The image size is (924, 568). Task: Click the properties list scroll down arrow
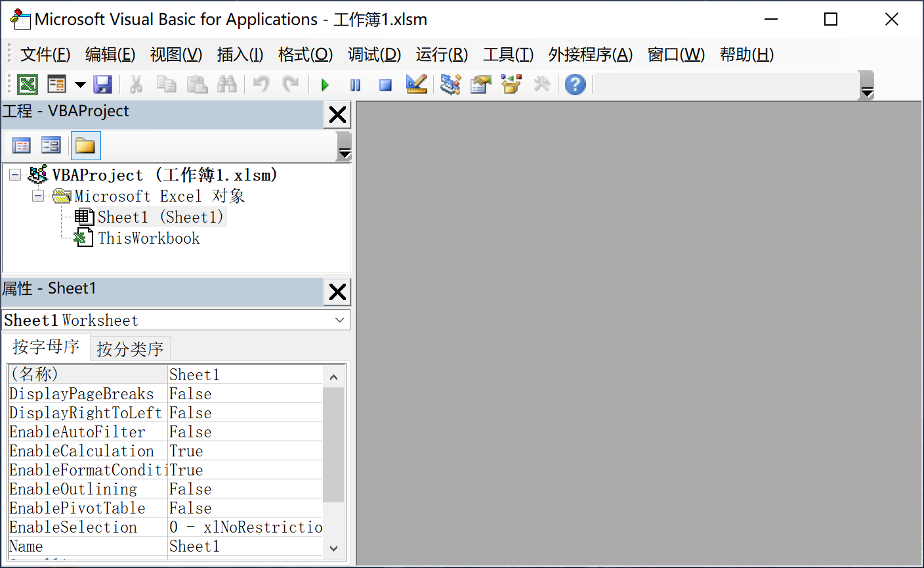pyautogui.click(x=333, y=548)
